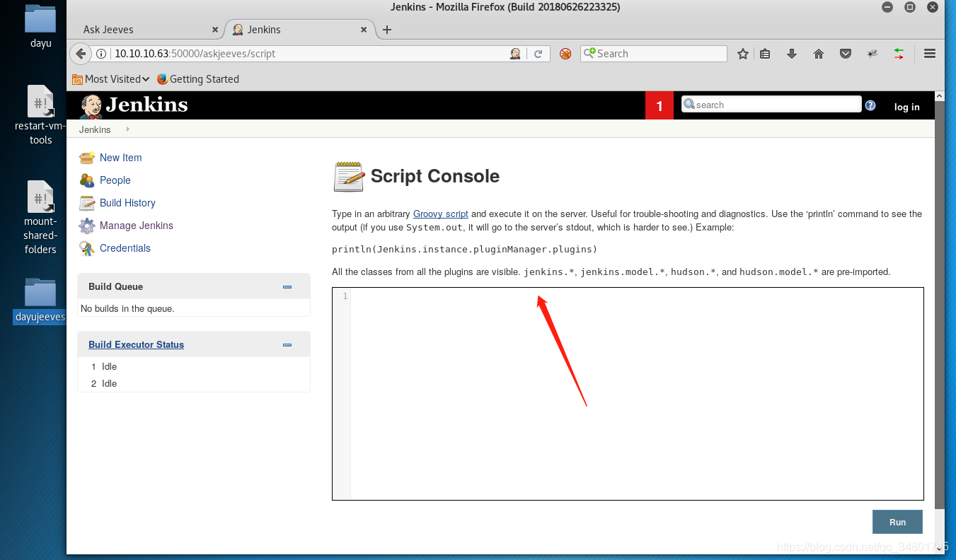Open the Manage Jenkins link
956x560 pixels.
137,226
